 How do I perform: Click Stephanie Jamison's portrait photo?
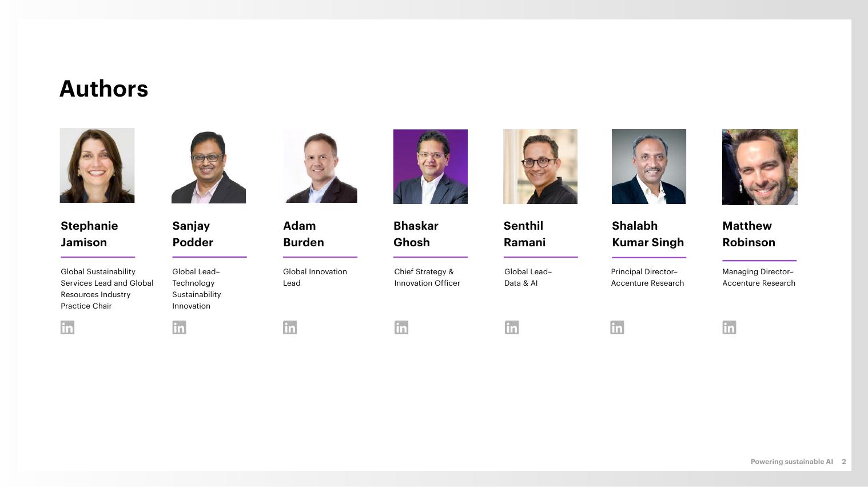(x=97, y=166)
